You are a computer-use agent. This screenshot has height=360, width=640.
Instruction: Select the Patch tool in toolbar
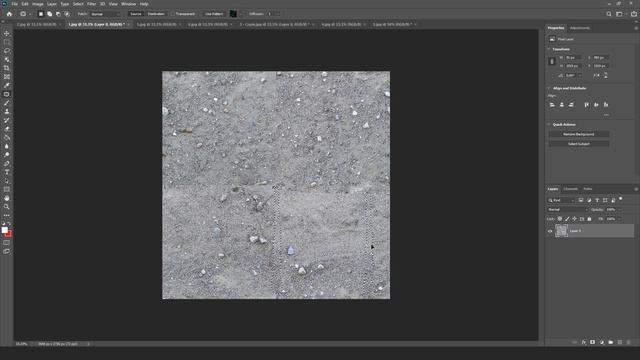pos(7,94)
